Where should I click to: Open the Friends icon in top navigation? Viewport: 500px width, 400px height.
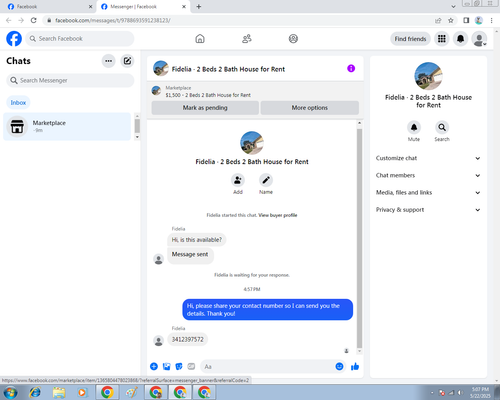tap(247, 39)
